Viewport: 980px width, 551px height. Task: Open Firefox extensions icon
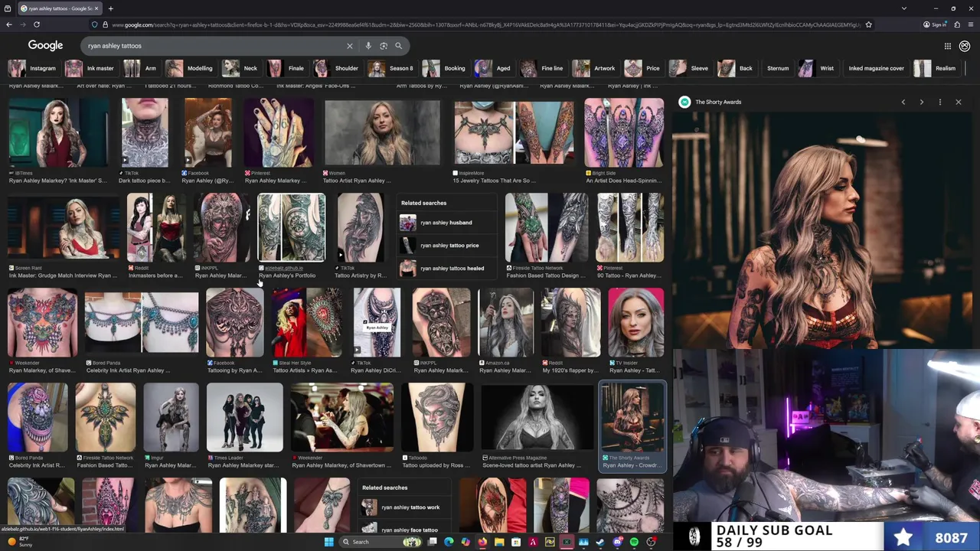(x=957, y=24)
